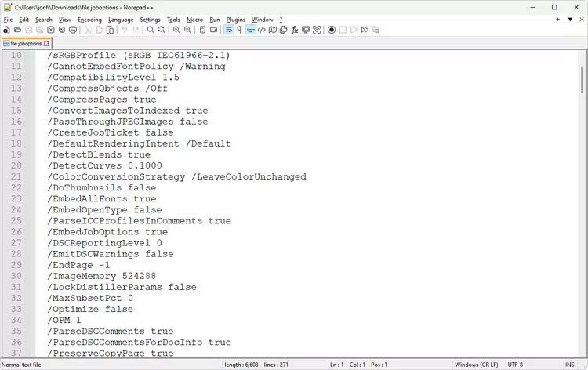Open the Run menu
The width and height of the screenshot is (588, 370).
coord(215,20)
